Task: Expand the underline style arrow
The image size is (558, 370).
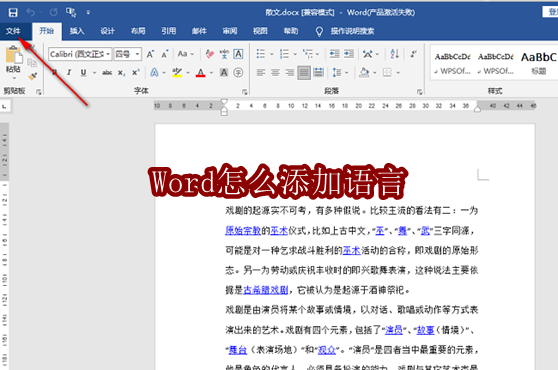Action: tap(95, 73)
